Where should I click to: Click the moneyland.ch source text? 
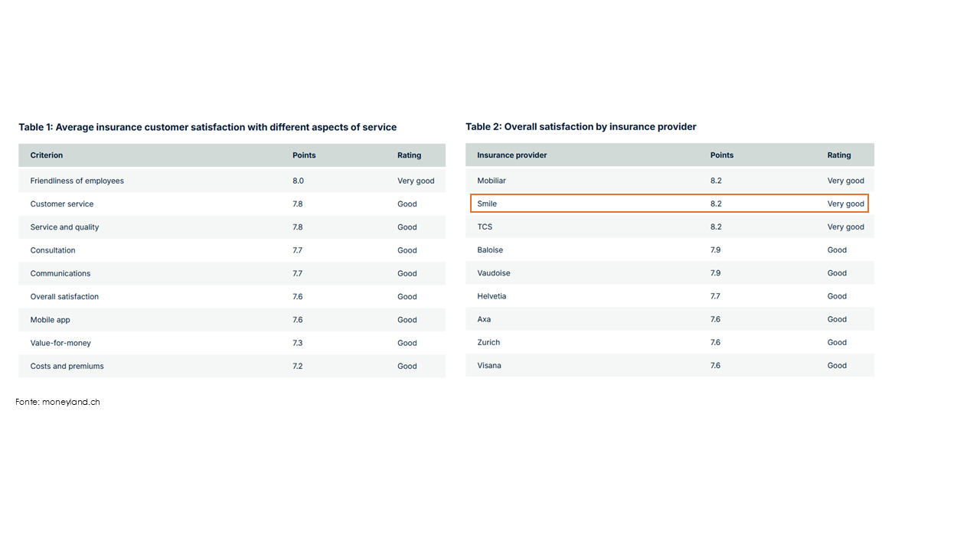tap(58, 402)
